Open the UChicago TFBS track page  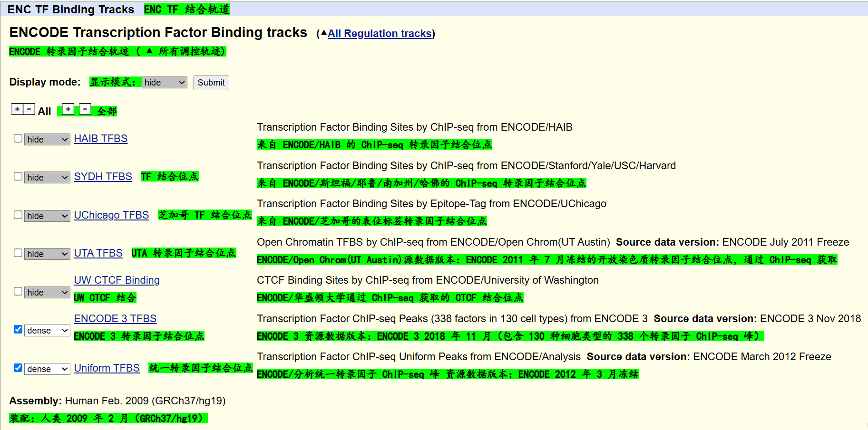[x=111, y=215]
